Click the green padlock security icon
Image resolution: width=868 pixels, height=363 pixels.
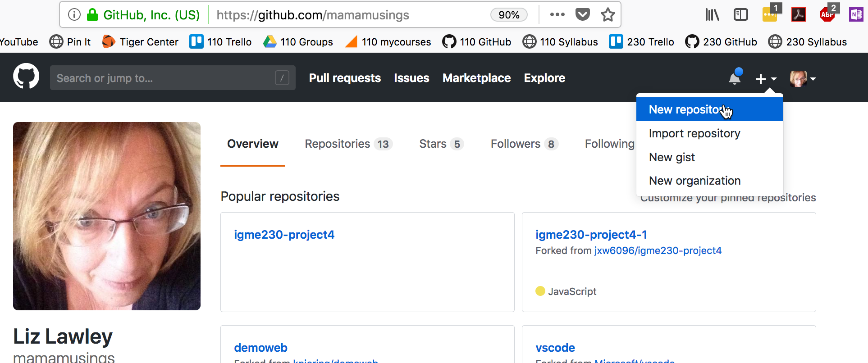click(92, 15)
